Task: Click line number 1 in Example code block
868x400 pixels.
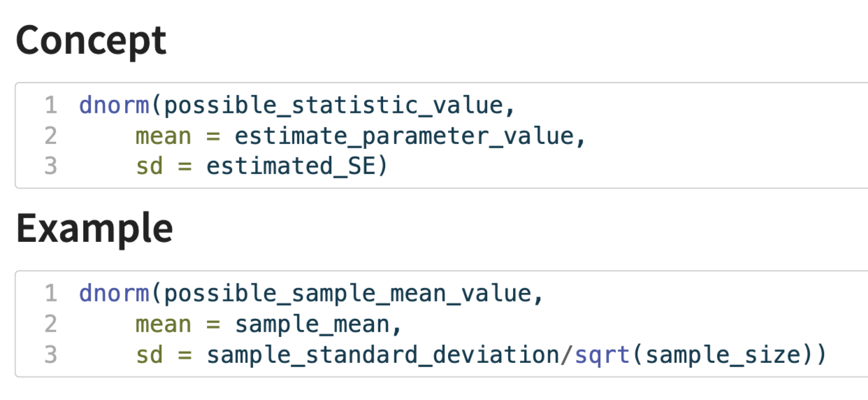Action: coord(50,293)
